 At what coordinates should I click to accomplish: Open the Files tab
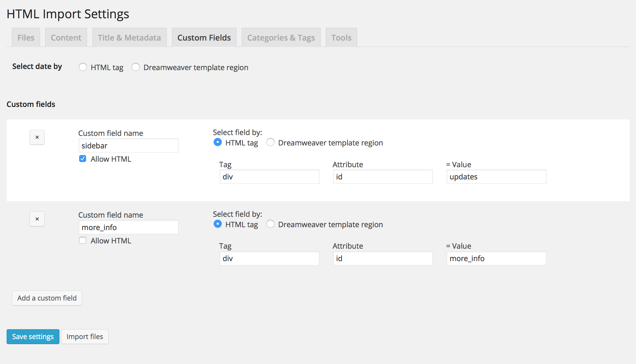click(26, 38)
